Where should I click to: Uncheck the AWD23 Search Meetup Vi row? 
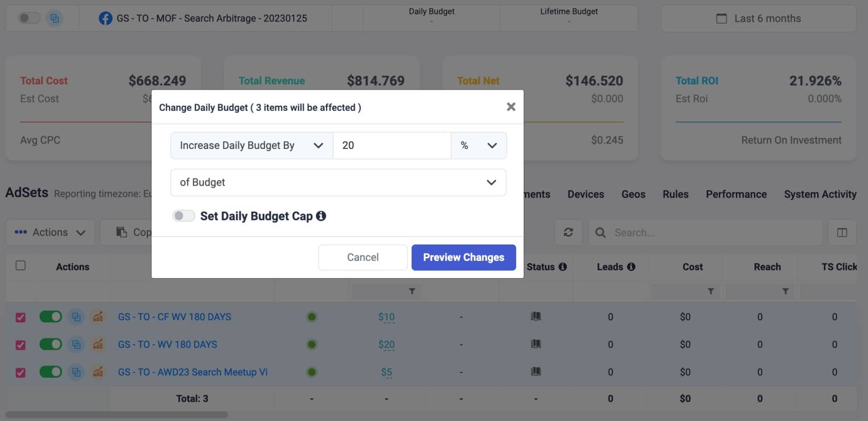tap(20, 372)
